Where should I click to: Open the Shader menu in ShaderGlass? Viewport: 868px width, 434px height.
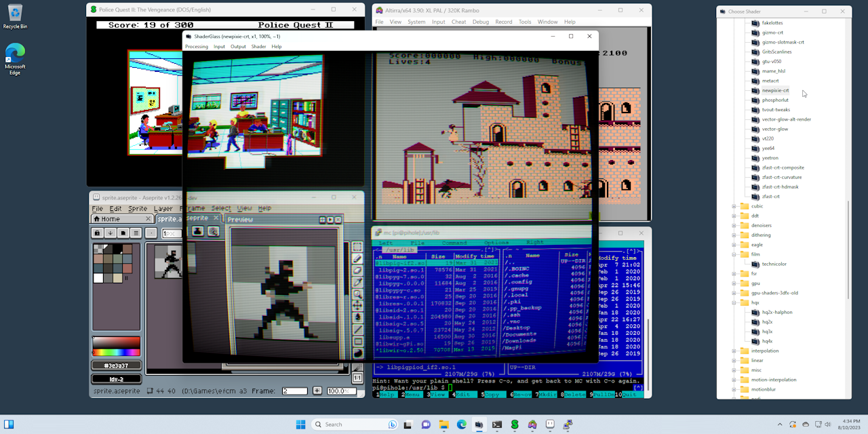(258, 46)
